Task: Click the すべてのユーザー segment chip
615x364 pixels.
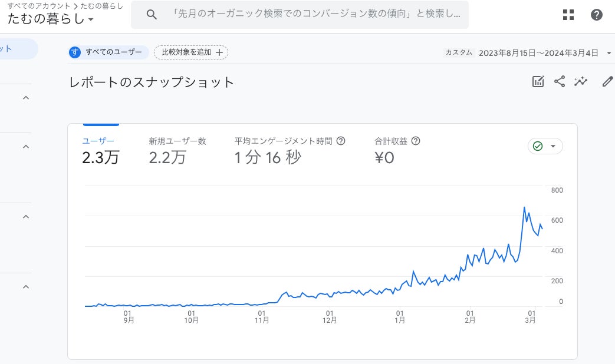Action: point(108,52)
